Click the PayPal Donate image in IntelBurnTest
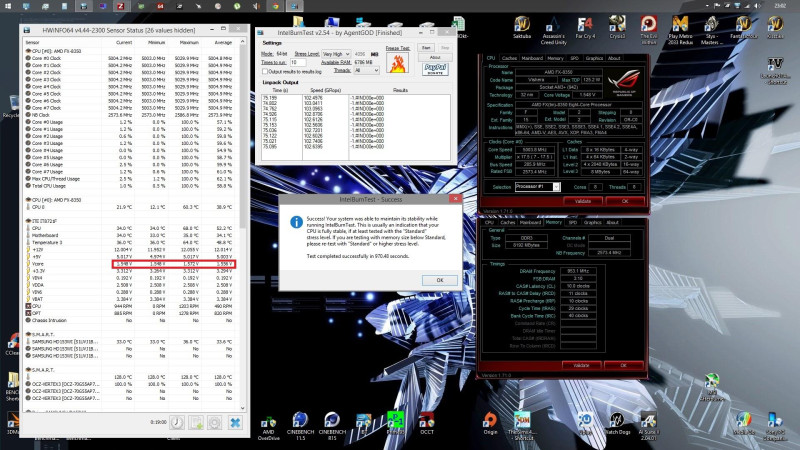Viewport: 800px width, 450px height. point(435,69)
